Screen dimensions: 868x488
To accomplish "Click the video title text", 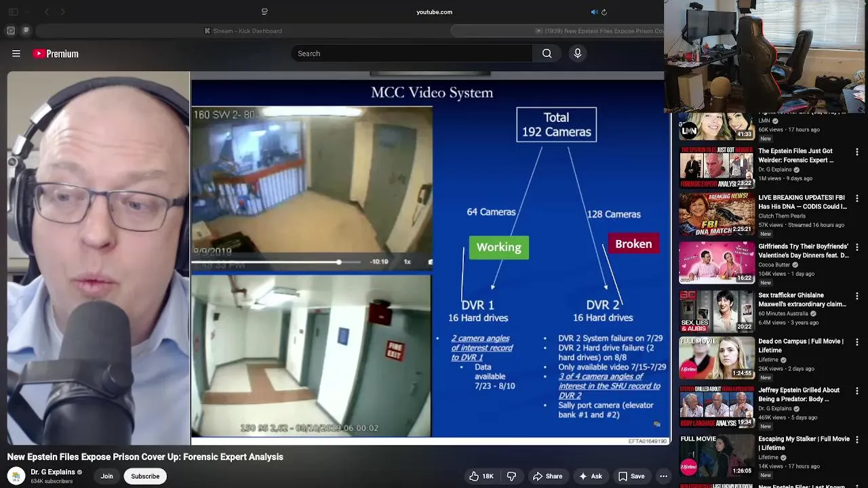I will point(145,457).
